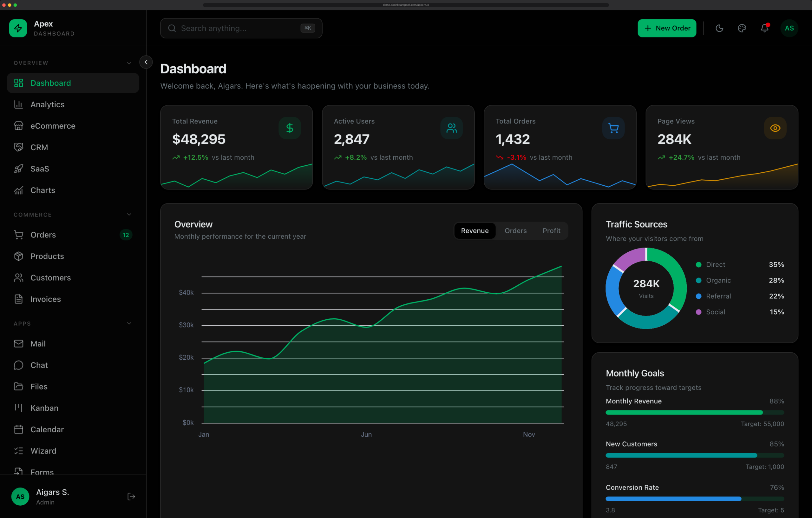Collapse the sidebar with arrow button
Screen dimensions: 812x518
[x=146, y=62]
